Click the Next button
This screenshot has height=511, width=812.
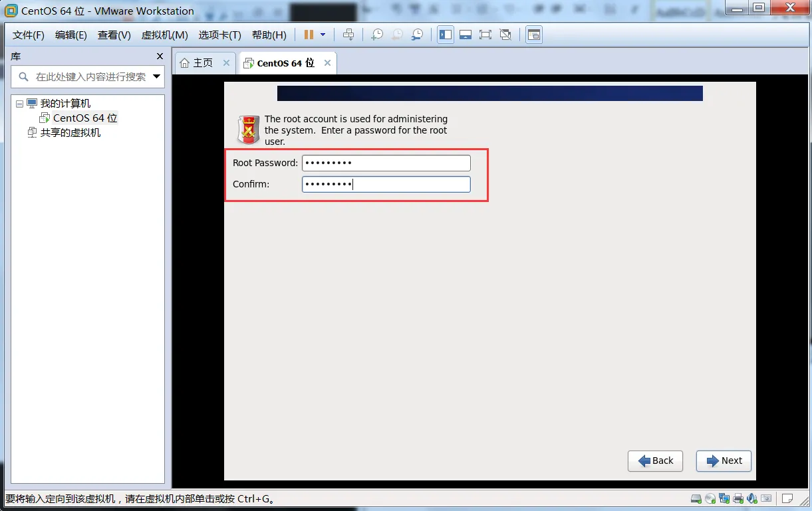point(724,461)
